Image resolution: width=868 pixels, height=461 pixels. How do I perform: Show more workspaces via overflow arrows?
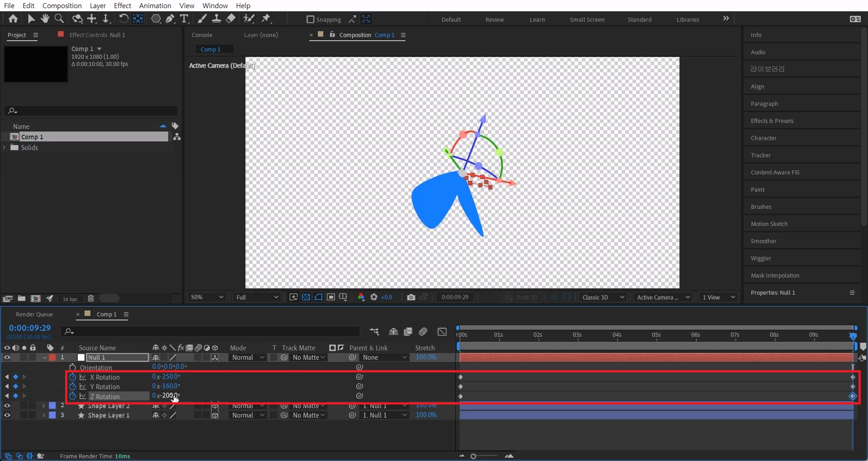click(x=726, y=19)
